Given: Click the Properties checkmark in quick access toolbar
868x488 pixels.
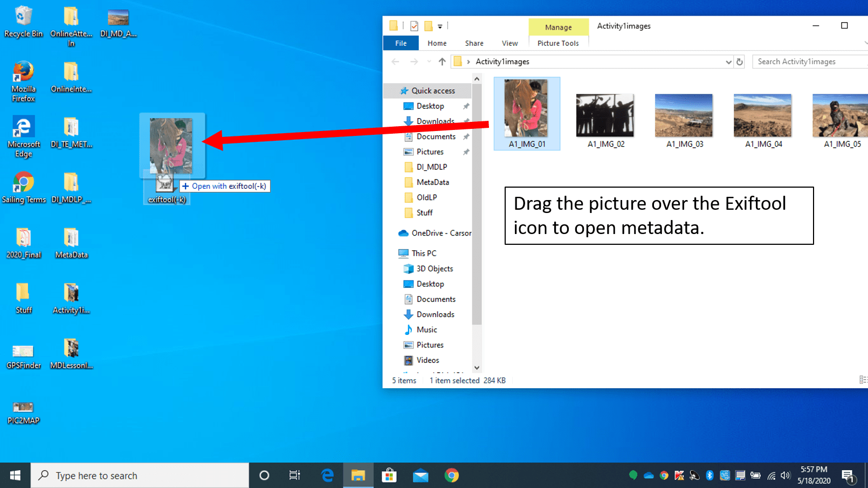Looking at the screenshot, I should point(414,26).
